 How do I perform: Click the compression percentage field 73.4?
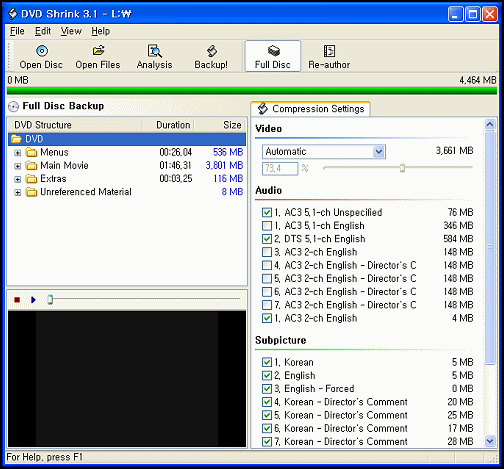[x=280, y=169]
